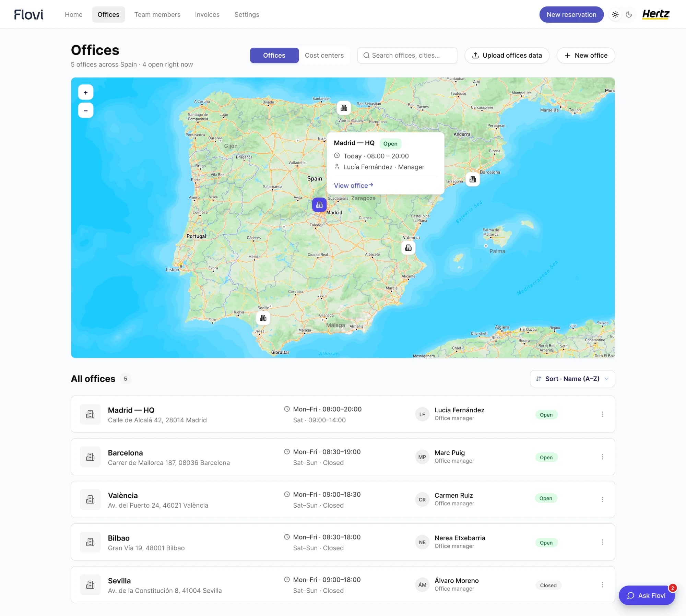Switch to the Cost centers tab

point(324,55)
